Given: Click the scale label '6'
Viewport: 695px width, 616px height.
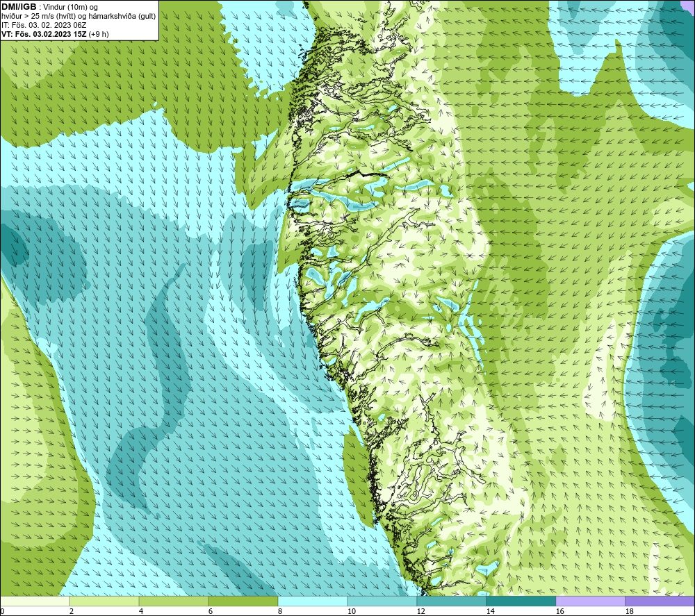Looking at the screenshot, I should [x=211, y=611].
